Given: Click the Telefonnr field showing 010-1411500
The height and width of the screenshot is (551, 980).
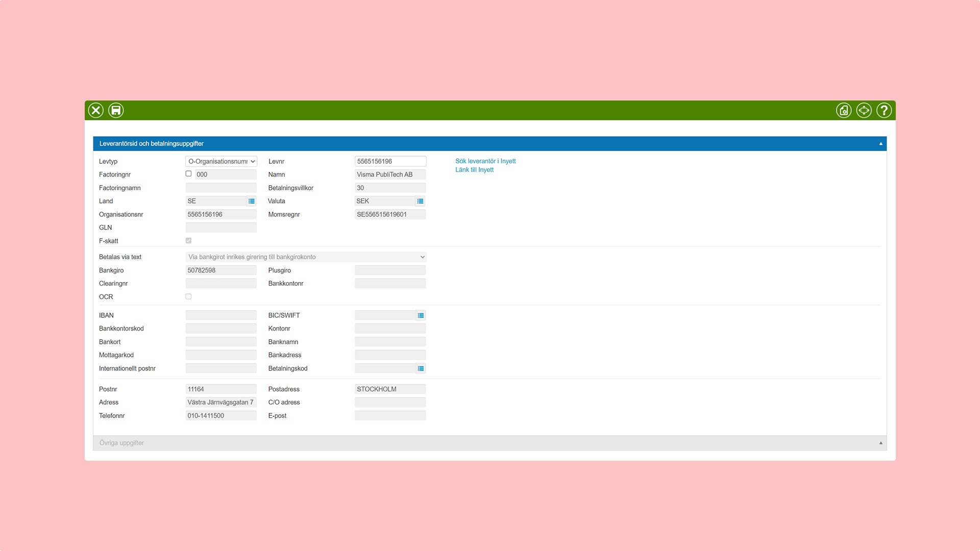Looking at the screenshot, I should point(221,416).
